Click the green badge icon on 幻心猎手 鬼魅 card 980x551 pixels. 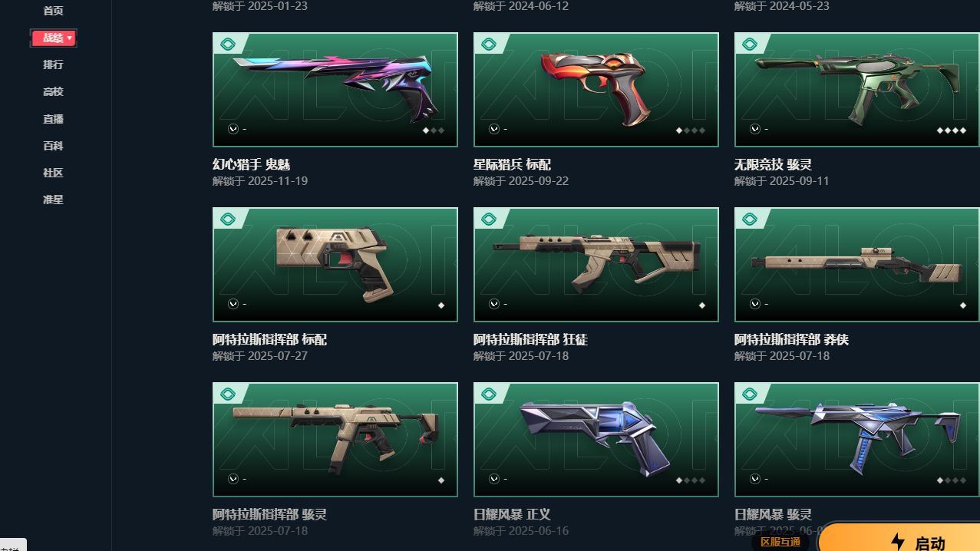227,45
